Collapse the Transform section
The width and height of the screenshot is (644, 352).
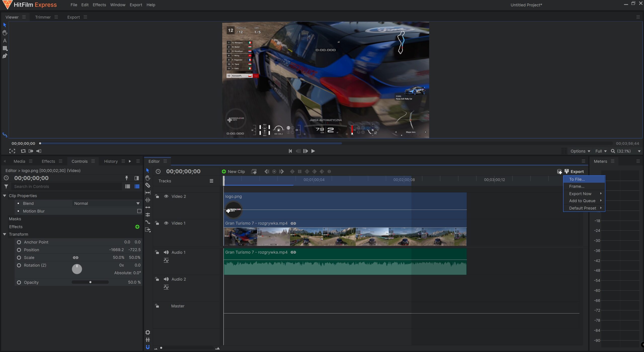(x=5, y=234)
